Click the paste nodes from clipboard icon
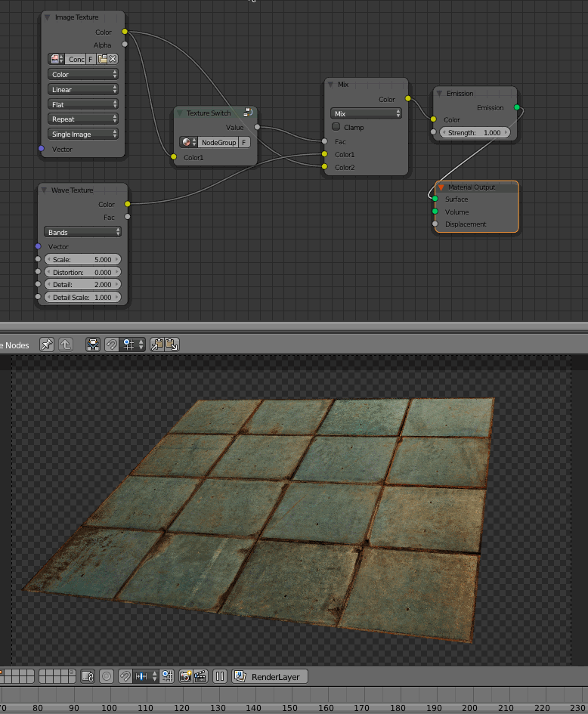 [x=172, y=345]
